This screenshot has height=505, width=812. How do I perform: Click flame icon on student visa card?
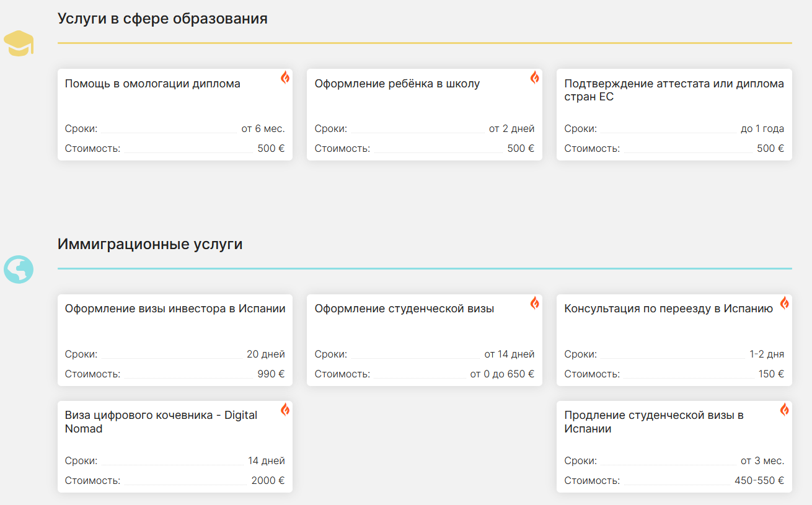point(534,303)
